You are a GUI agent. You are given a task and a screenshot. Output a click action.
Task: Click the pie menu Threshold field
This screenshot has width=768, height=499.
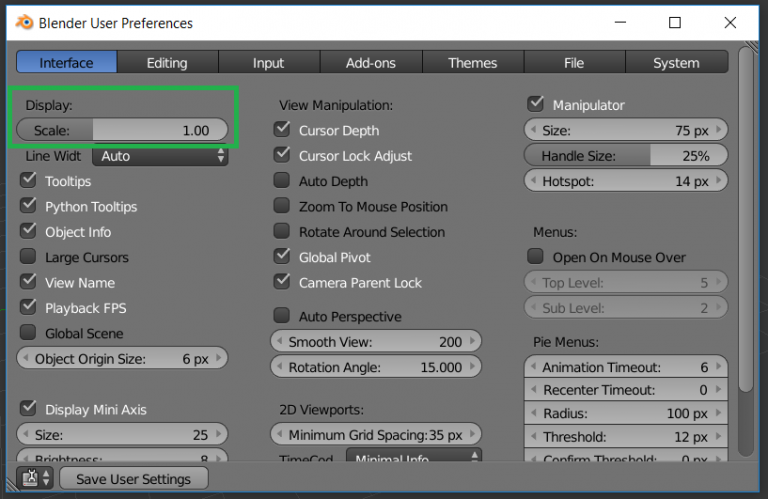(626, 436)
